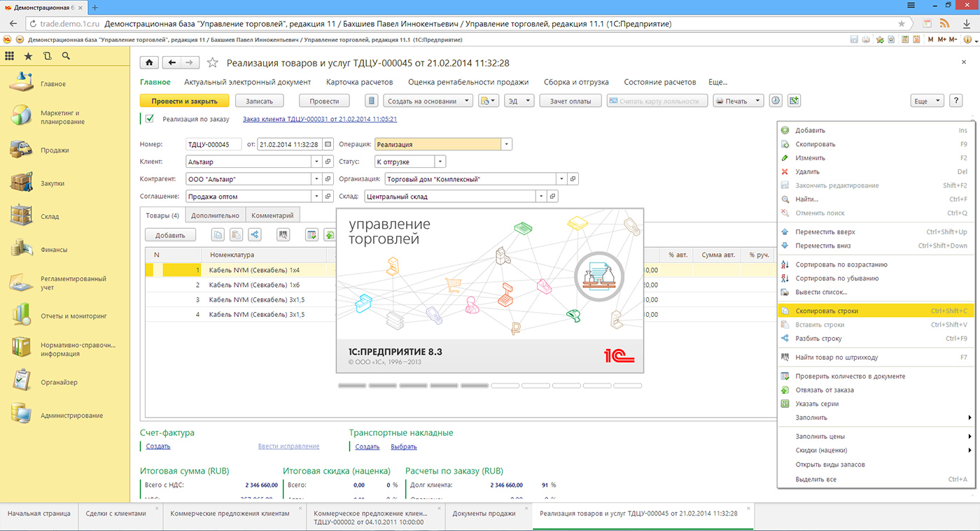Toggle Реализация по заказу checkbox

click(149, 119)
